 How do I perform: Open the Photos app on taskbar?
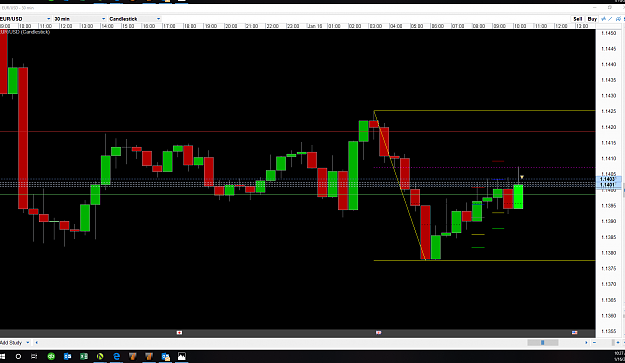pos(182,356)
